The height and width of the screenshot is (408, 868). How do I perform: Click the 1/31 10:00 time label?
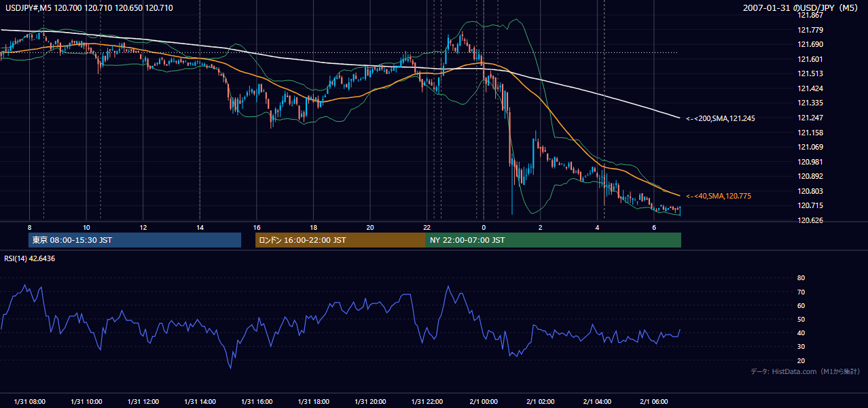click(x=86, y=402)
